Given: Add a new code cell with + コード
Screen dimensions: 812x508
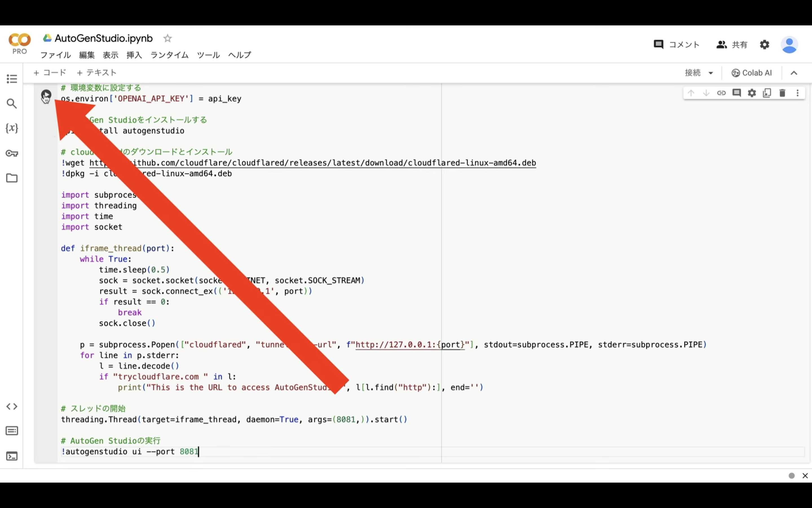Looking at the screenshot, I should (x=50, y=73).
